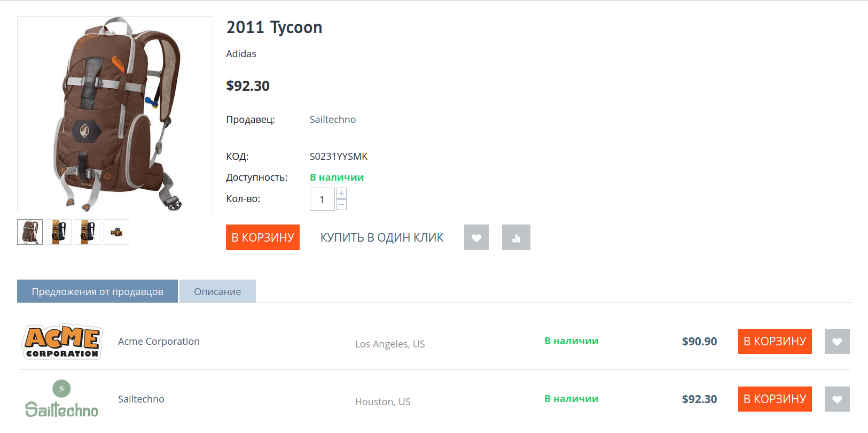
Task: Decrease quantity with the minus stepper
Action: point(341,205)
